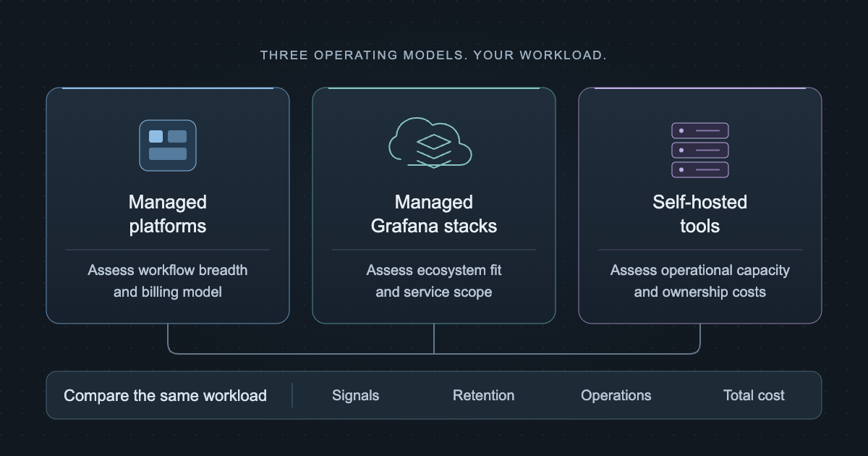
Task: Select the Signals item in comparison bar
Action: pos(356,396)
